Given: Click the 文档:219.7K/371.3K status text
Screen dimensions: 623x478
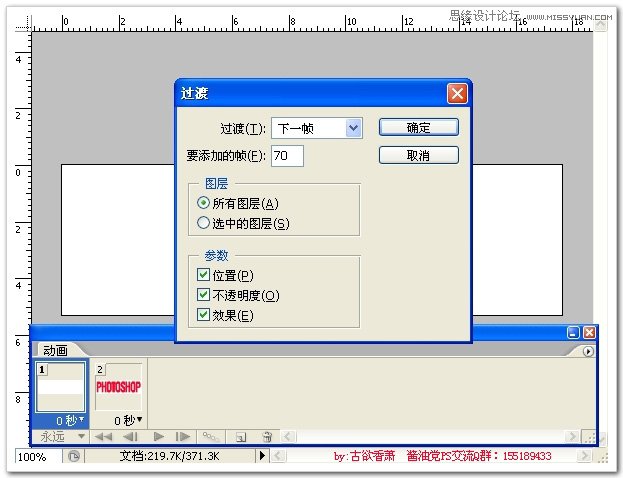Looking at the screenshot, I should [x=170, y=456].
